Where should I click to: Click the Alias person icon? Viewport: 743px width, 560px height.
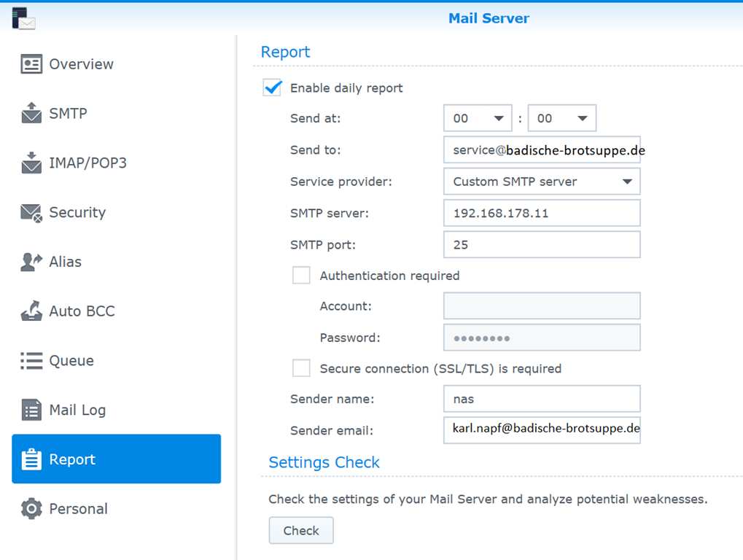click(x=31, y=262)
